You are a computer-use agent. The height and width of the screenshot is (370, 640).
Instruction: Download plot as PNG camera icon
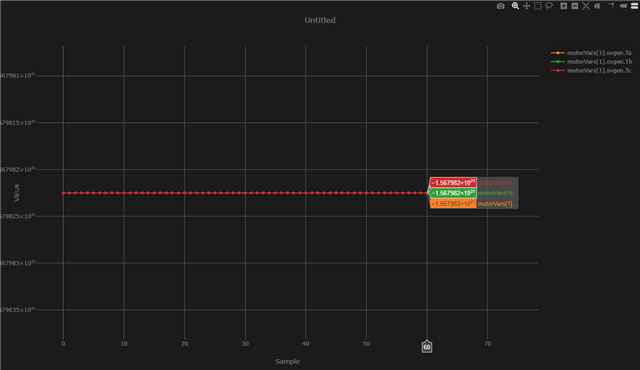point(500,6)
